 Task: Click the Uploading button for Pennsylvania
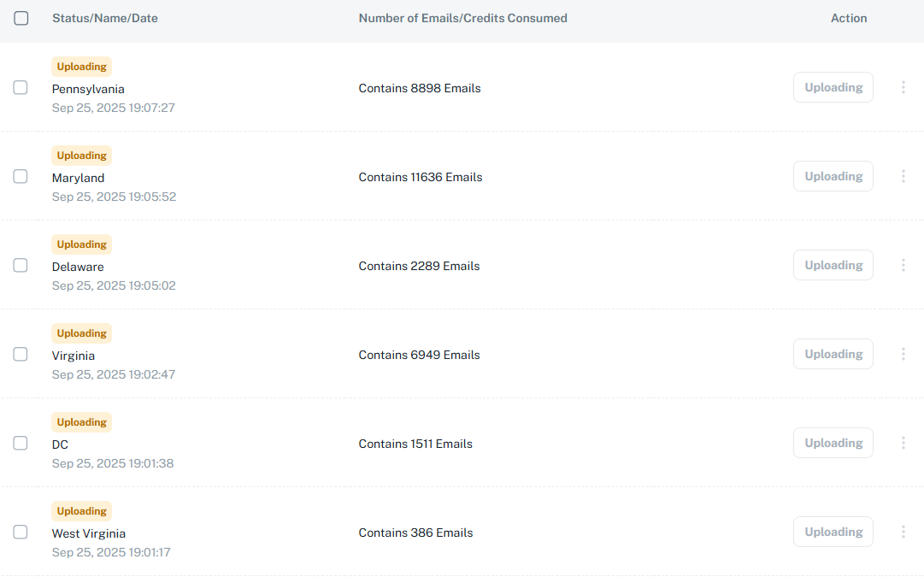[833, 87]
